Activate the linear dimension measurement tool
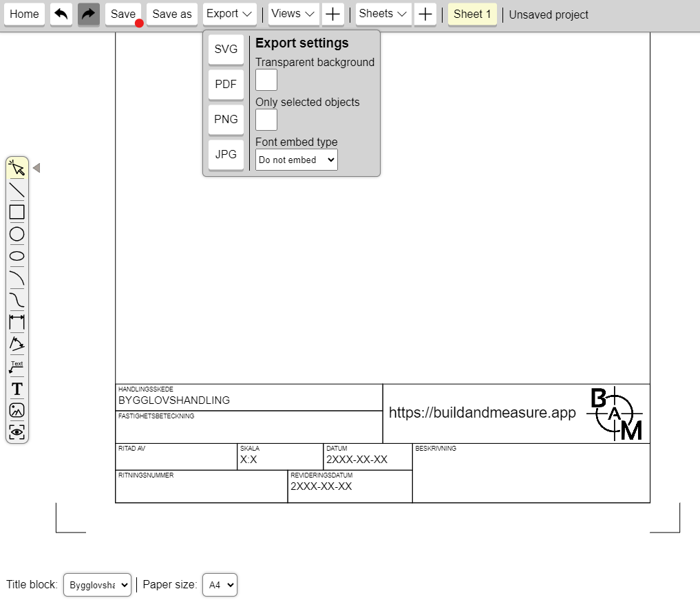Screen dimensions: 700x600 click(17, 322)
